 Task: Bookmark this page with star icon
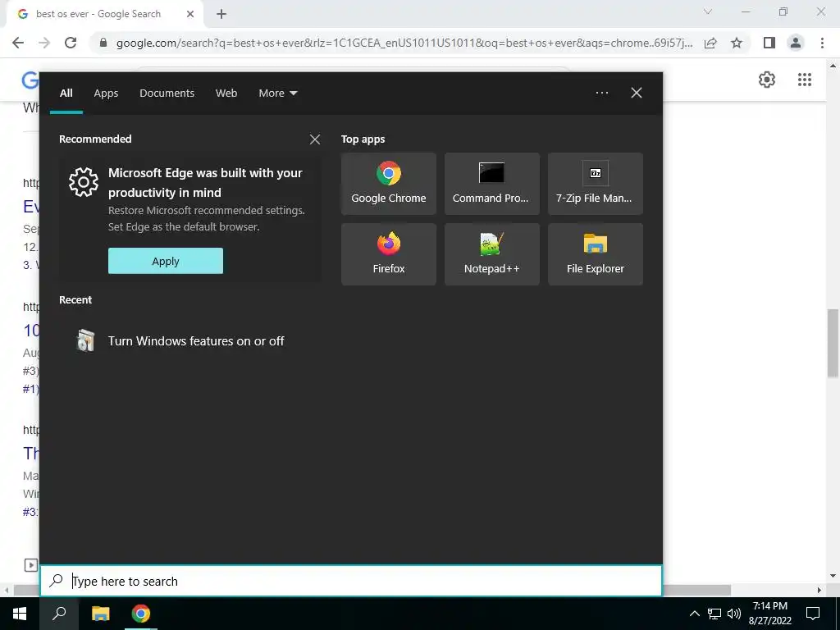[x=737, y=43]
